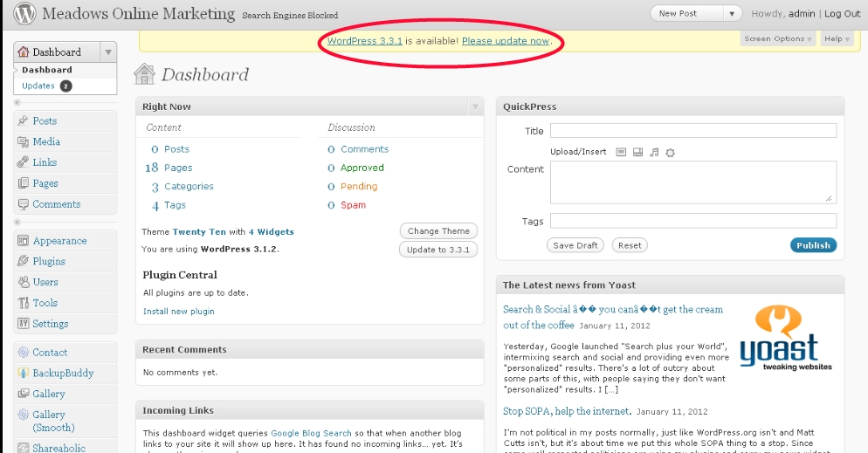Click the Tools icon in sidebar
The width and height of the screenshot is (868, 453).
23,303
